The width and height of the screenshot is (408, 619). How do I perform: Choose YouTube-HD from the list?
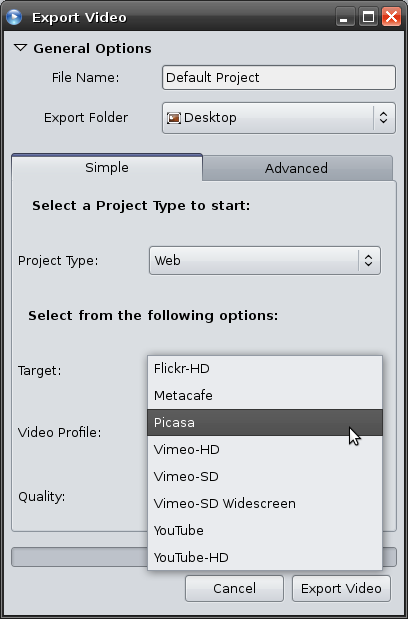[265, 557]
